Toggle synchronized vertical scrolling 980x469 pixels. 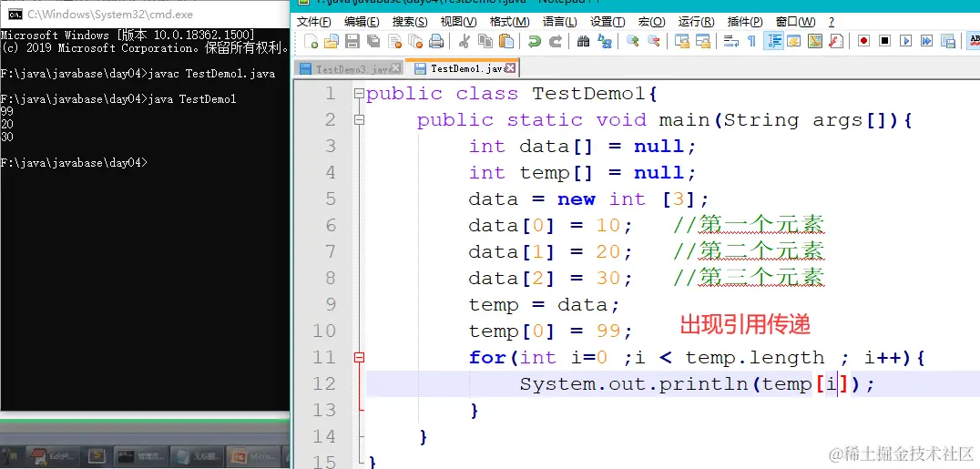point(682,41)
